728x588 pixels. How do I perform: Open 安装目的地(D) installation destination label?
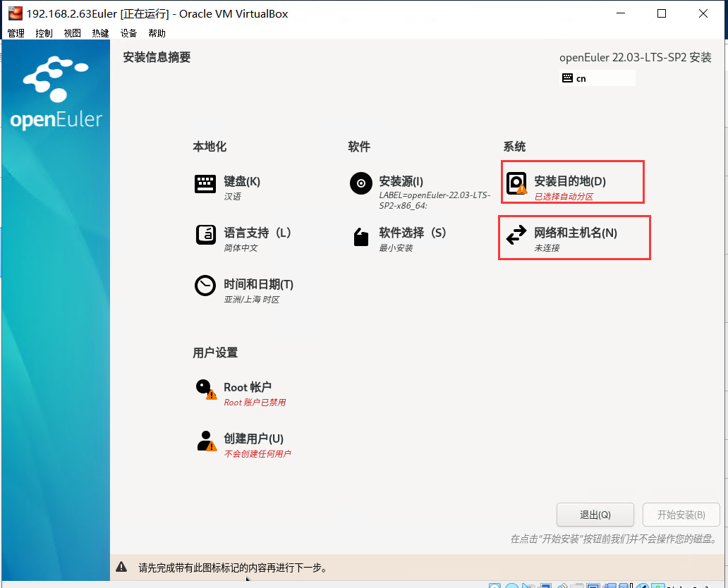(x=570, y=181)
